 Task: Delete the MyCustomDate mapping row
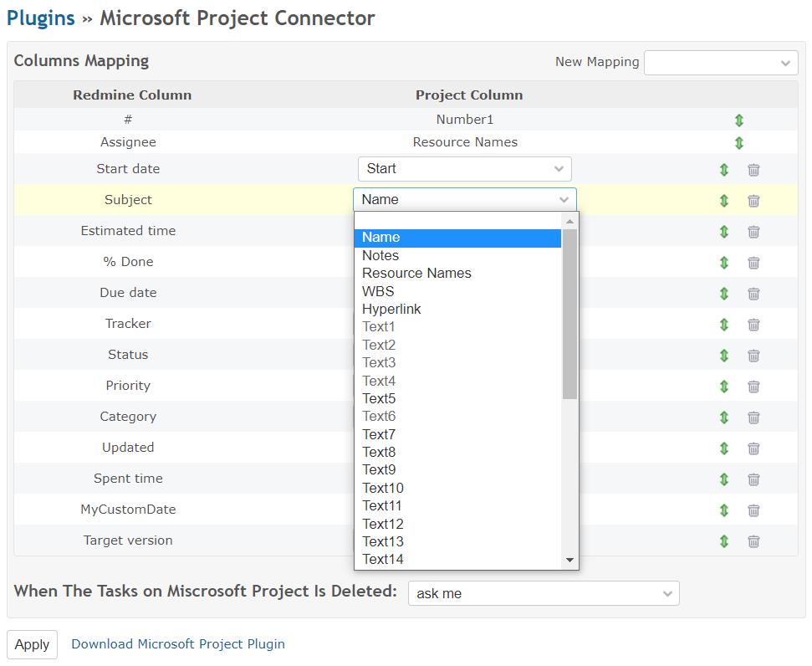point(753,510)
